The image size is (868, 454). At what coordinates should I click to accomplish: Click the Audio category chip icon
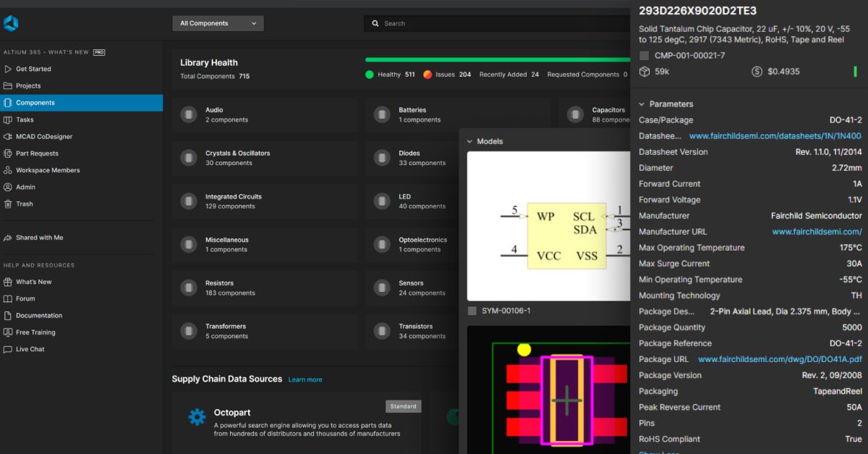pos(189,114)
